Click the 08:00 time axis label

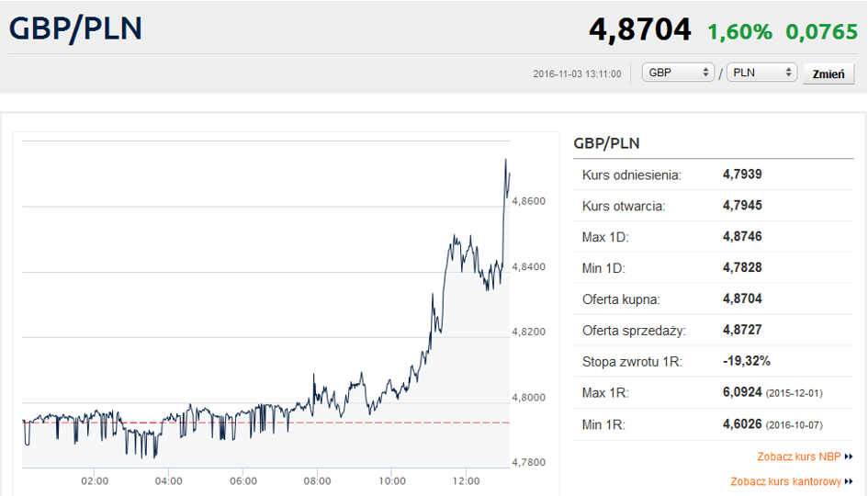tap(317, 481)
